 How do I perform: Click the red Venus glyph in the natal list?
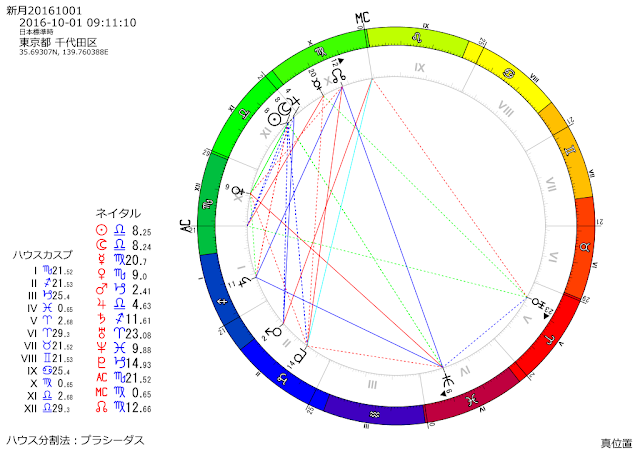coord(101,274)
